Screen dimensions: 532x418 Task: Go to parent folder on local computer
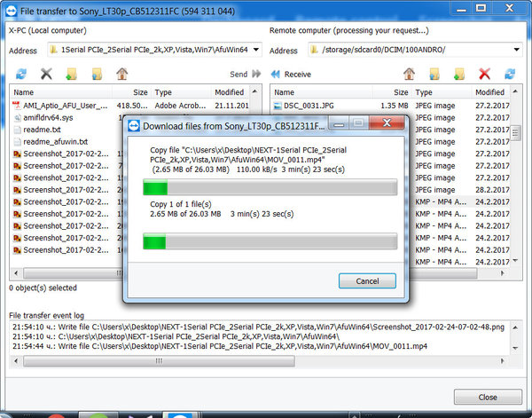[x=97, y=74]
